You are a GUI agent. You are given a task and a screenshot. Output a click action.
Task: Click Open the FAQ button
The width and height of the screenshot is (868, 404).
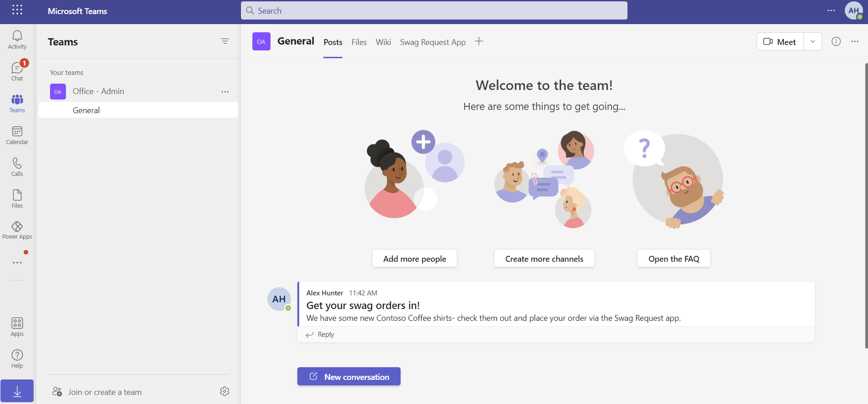674,259
